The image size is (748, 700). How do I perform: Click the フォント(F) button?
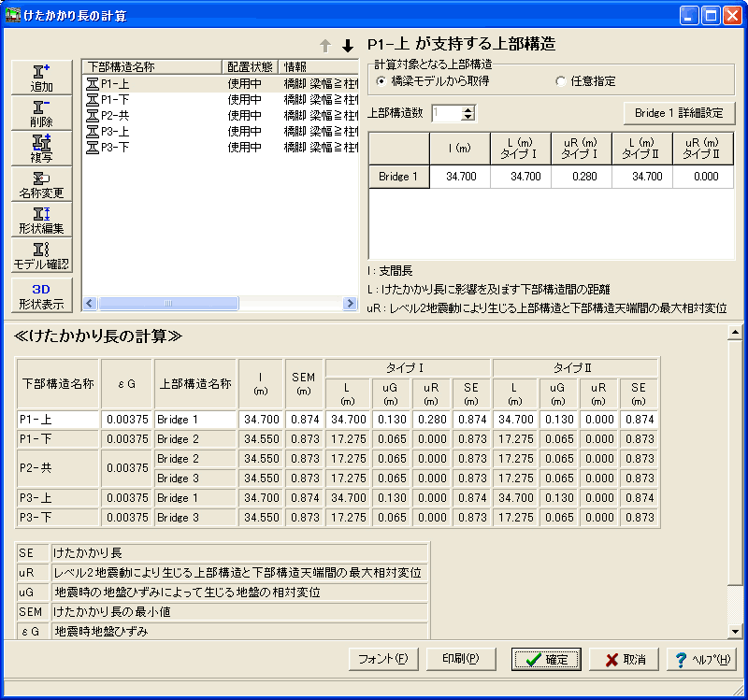383,659
